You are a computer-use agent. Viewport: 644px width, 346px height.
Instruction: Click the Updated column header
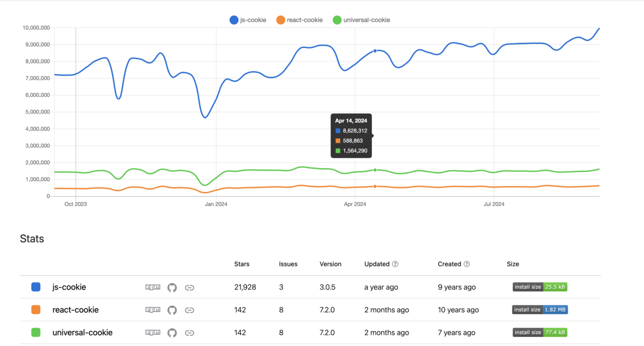[x=377, y=264]
